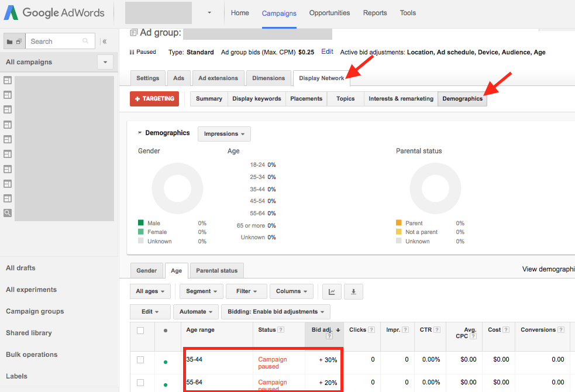Click help icon beside Conversions column
575x392 pixels.
(561, 330)
